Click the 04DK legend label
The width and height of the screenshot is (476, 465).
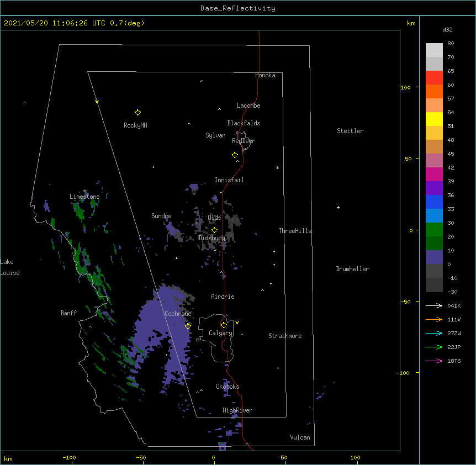click(454, 305)
